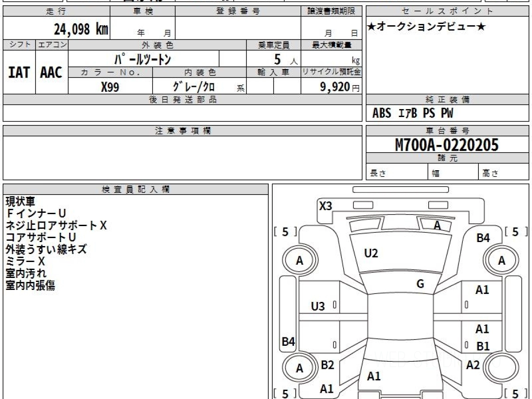
Task: Click the ★オークションデビュー★ sales point text
Action: click(x=427, y=27)
